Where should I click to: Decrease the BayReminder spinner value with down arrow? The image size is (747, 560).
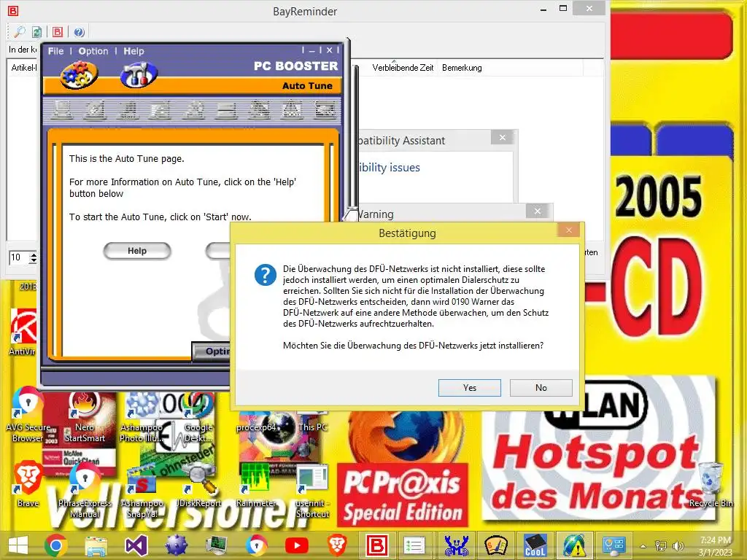coord(34,261)
